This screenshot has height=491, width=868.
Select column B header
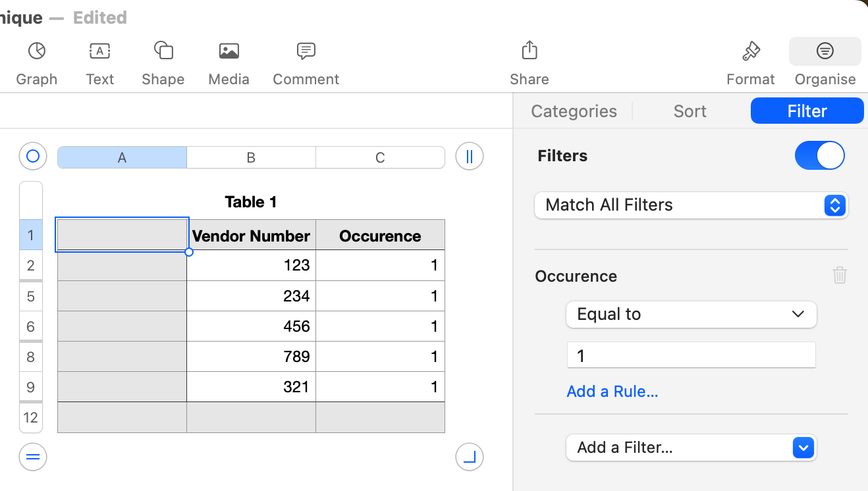click(x=251, y=157)
